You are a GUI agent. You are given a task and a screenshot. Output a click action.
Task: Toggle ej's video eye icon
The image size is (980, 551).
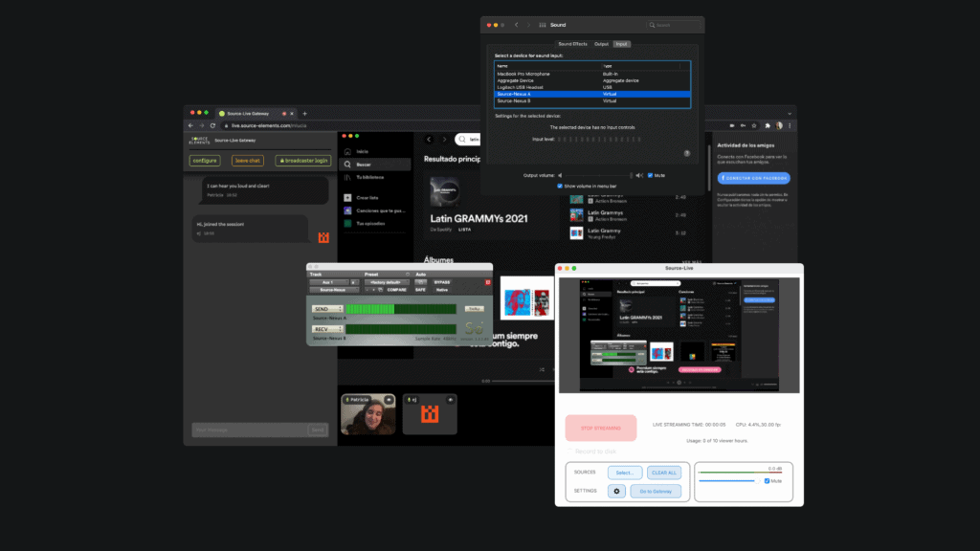click(450, 400)
